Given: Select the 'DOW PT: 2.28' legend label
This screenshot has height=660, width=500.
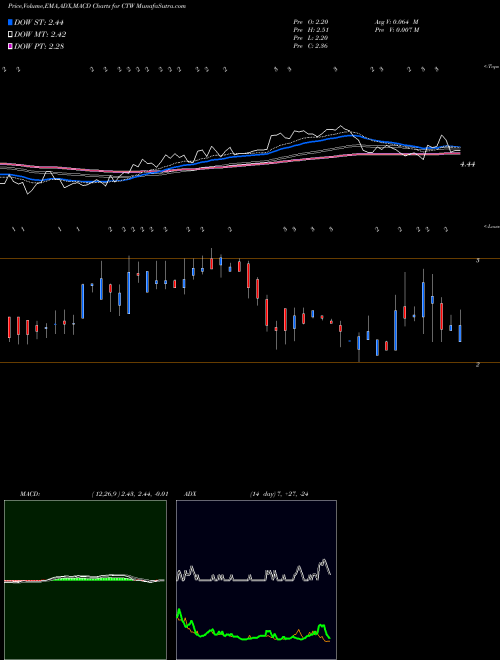Looking at the screenshot, I should pyautogui.click(x=39, y=47).
